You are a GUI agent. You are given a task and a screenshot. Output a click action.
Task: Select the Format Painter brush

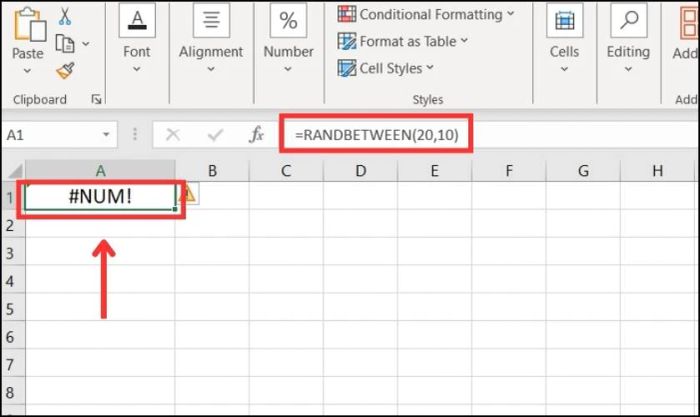pos(65,71)
